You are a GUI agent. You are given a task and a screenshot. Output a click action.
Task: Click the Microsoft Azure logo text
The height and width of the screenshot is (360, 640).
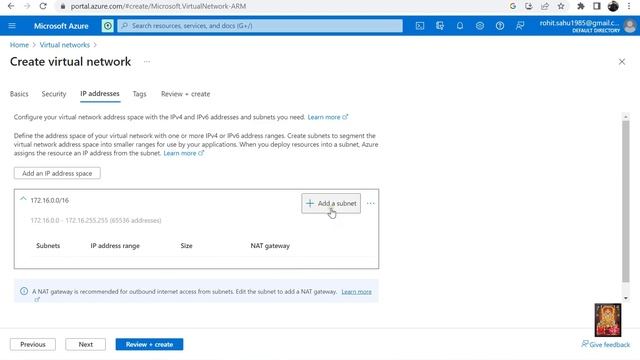tap(61, 26)
